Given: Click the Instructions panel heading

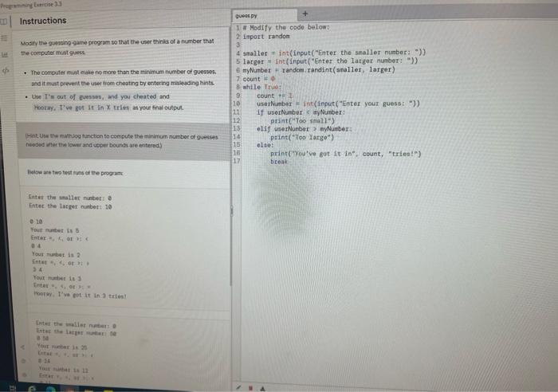Looking at the screenshot, I should pyautogui.click(x=43, y=21).
